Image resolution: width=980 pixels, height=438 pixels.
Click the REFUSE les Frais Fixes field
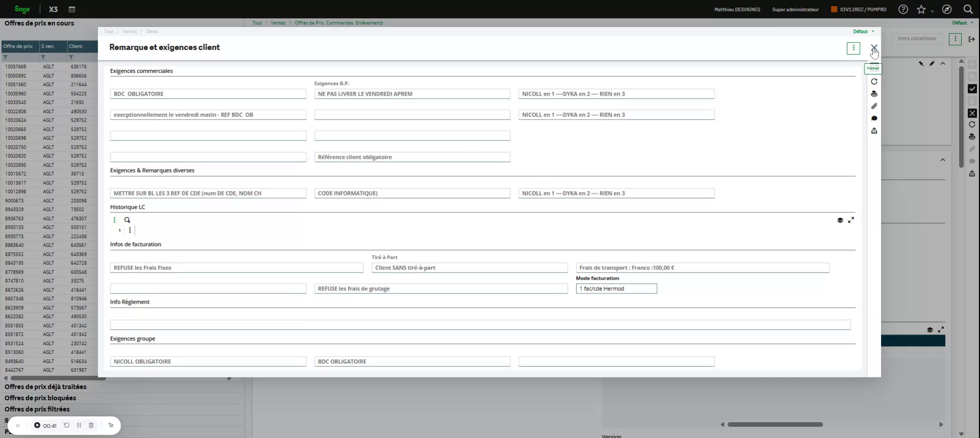(237, 268)
